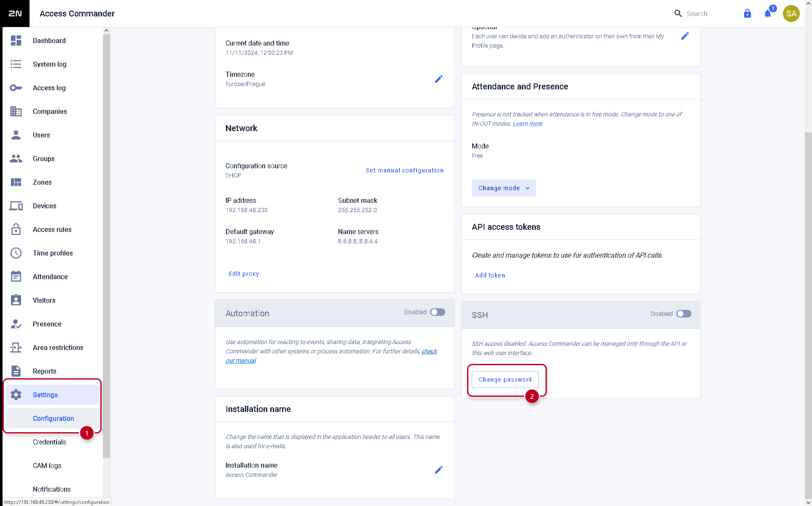This screenshot has height=506, width=812.
Task: Open the Dashboard icon in the sidebar
Action: pos(16,40)
